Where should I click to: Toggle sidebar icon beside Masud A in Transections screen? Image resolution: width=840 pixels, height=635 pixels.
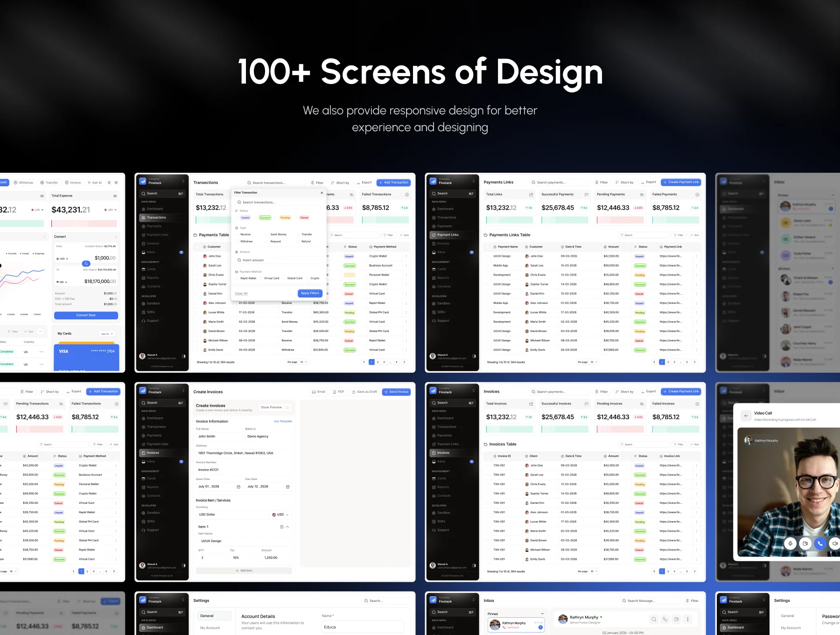[183, 356]
